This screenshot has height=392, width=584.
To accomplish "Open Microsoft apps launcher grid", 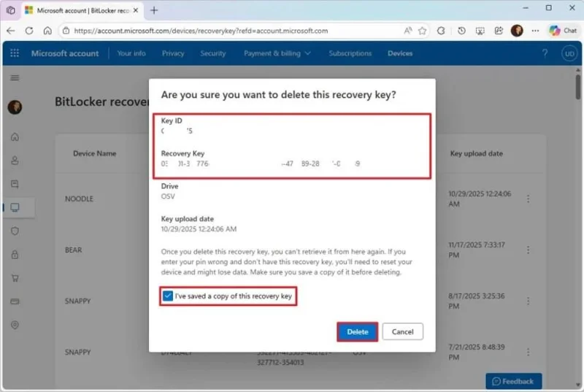I will tap(15, 53).
